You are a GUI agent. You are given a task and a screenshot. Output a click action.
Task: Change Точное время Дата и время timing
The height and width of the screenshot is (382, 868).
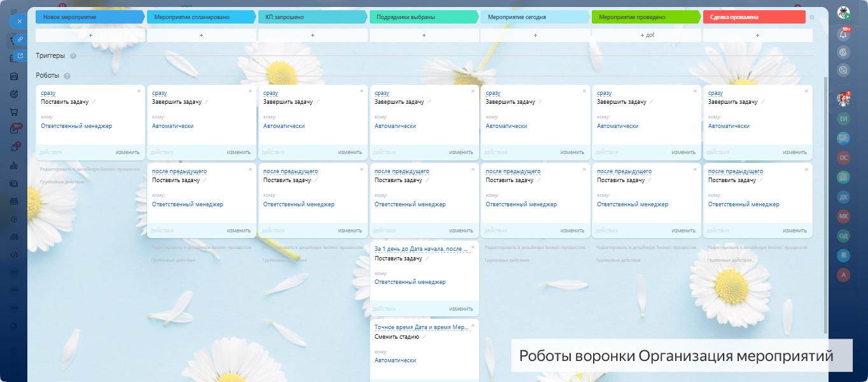(x=422, y=327)
